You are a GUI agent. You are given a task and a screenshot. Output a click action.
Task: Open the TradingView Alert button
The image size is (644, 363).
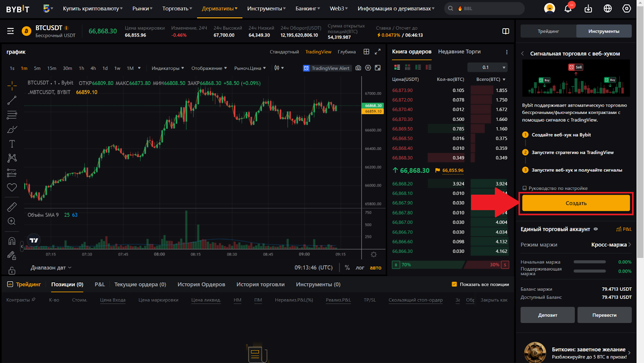click(326, 68)
